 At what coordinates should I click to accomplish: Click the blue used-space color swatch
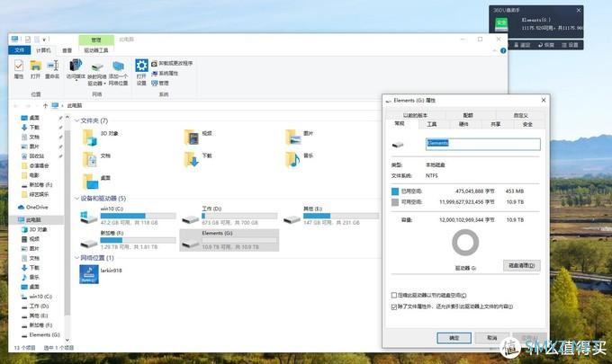(395, 191)
